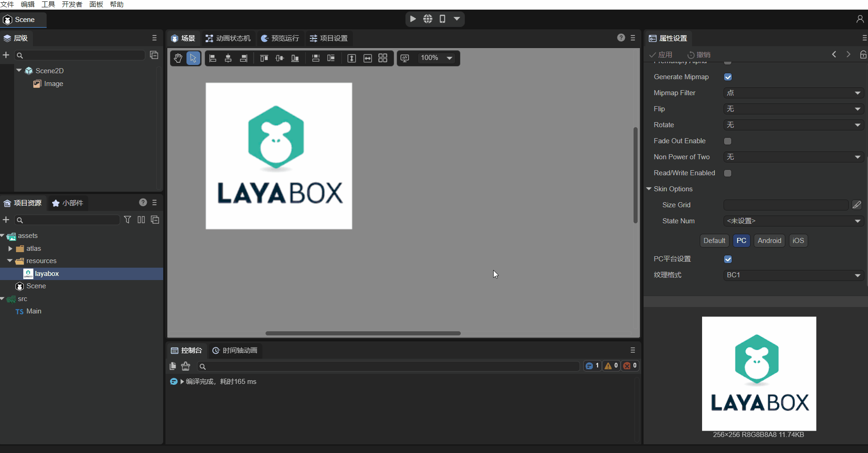
Task: Click the iOS platform button
Action: pos(798,241)
